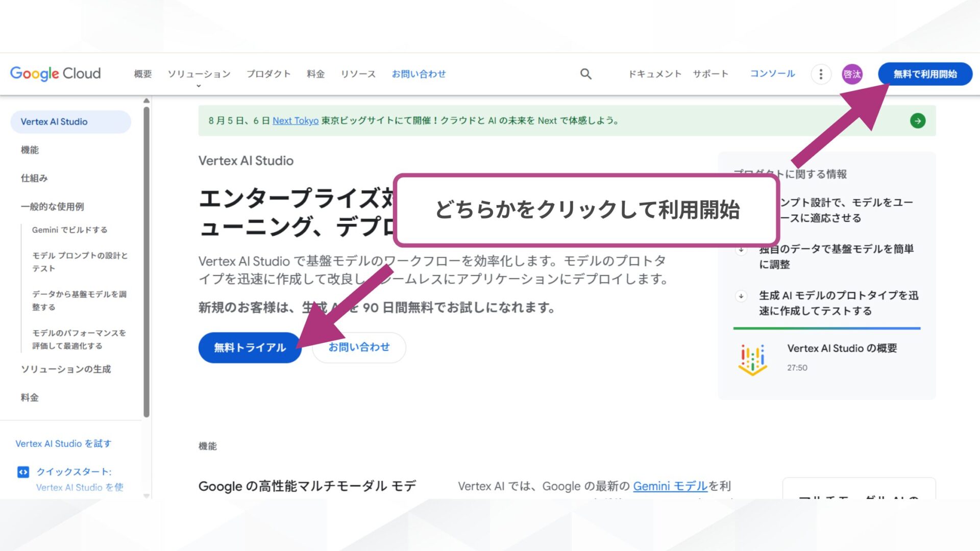
Task: Expand 生成AIモデルのプロトタイプを迅速に作成してテストする
Action: coord(741,295)
